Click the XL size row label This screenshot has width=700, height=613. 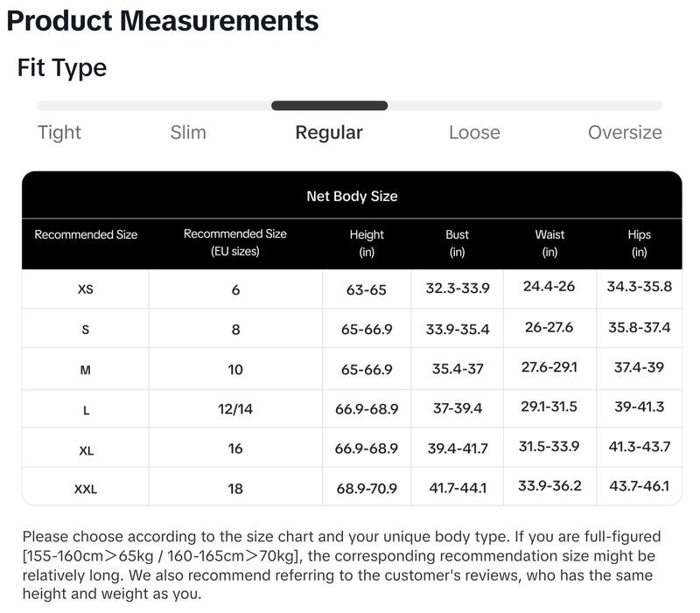click(86, 450)
